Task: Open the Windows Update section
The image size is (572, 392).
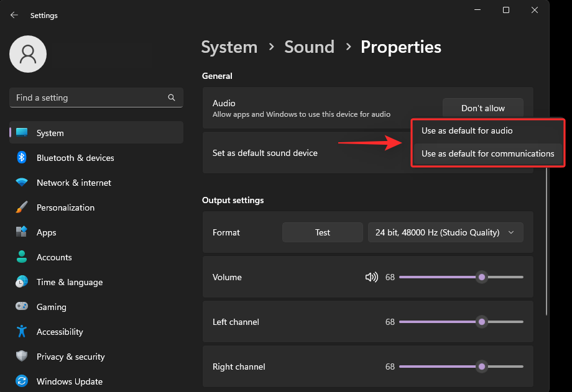Action: point(69,381)
